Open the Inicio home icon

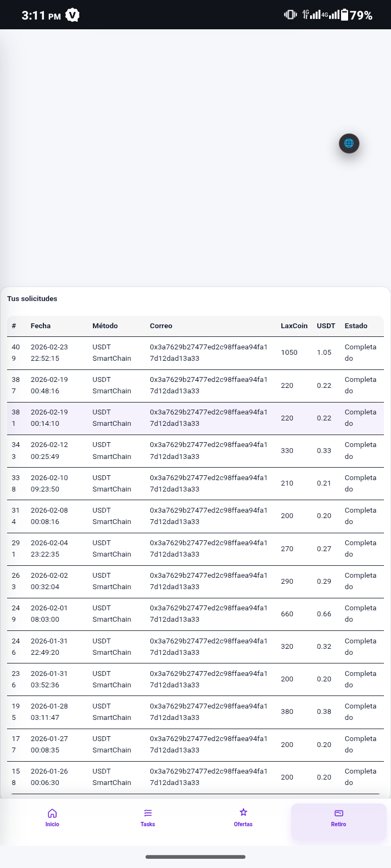(x=52, y=813)
